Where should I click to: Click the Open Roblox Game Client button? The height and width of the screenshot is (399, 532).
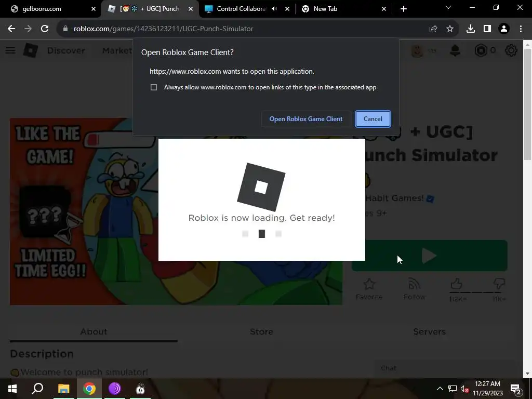pyautogui.click(x=305, y=119)
